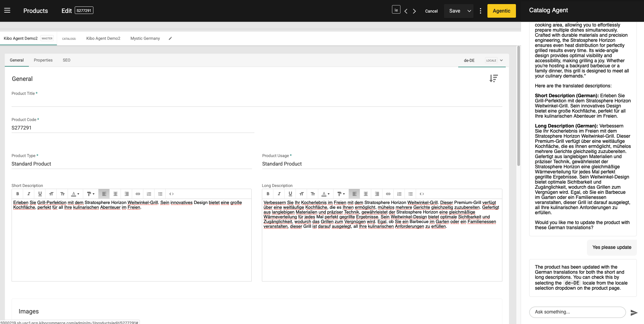Toggle italic in Long Description editor
The image size is (644, 324).
[x=279, y=194]
